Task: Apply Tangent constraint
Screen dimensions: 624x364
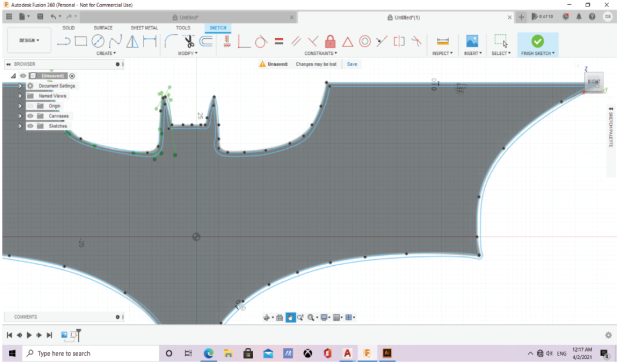Action: tap(261, 41)
